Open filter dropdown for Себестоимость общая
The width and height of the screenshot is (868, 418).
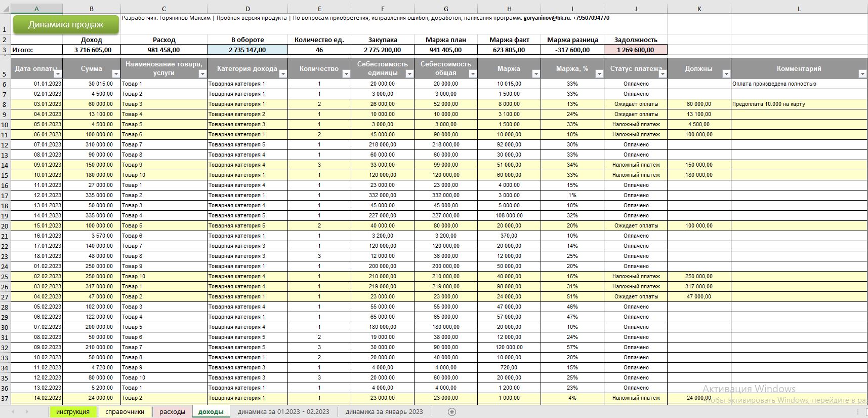pyautogui.click(x=473, y=74)
